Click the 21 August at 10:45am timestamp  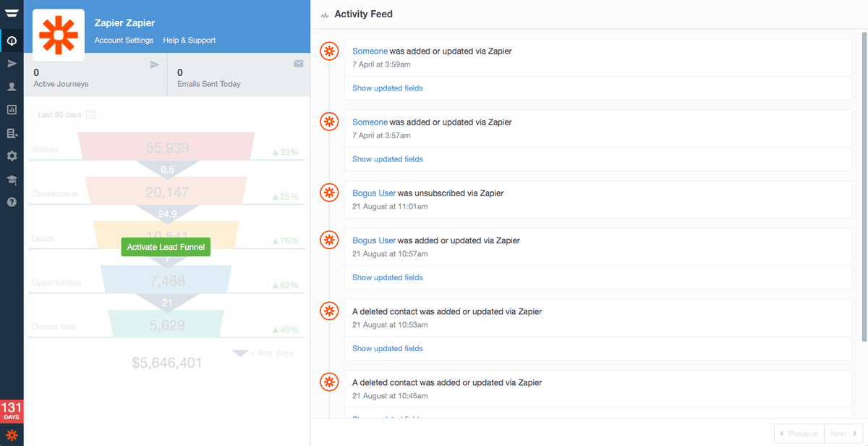coord(390,396)
